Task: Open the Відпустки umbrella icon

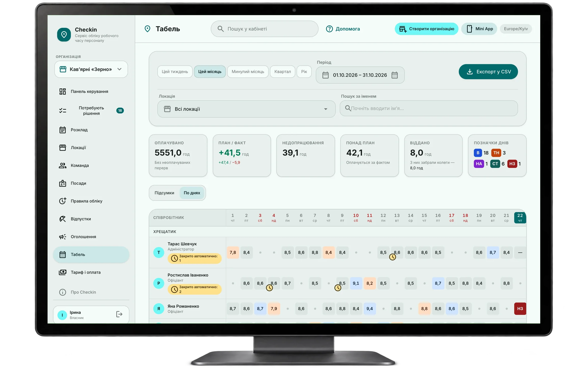Action: click(63, 219)
